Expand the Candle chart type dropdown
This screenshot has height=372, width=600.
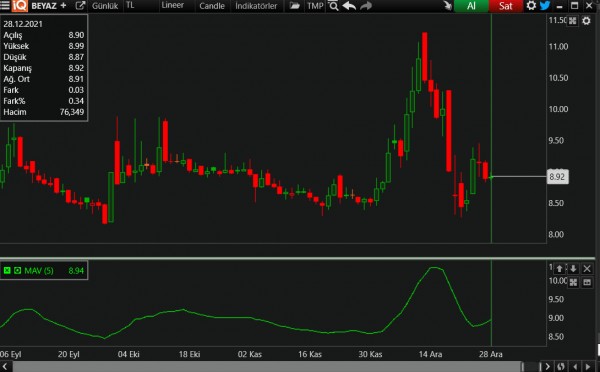click(212, 6)
